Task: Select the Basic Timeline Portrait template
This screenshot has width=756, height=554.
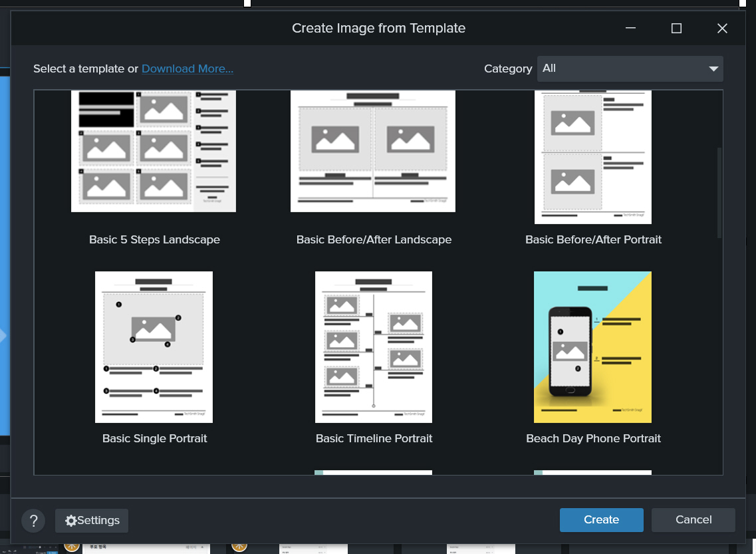Action: point(373,346)
